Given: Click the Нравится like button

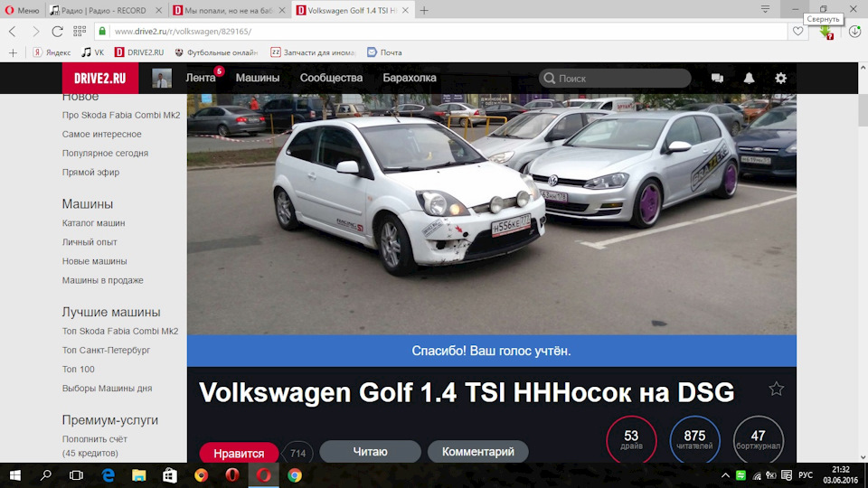Looking at the screenshot, I should 239,453.
